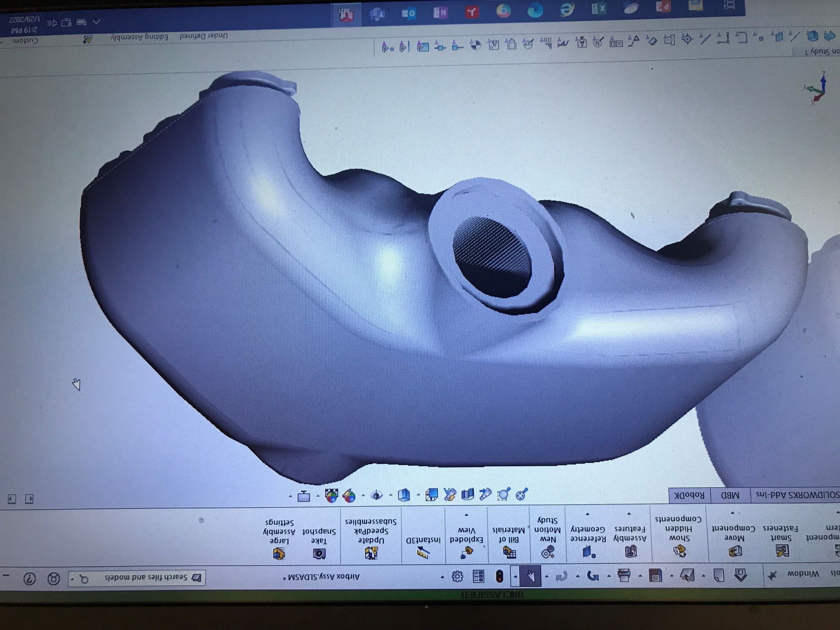
Task: Switch to the RoboDK tab
Action: coord(689,495)
